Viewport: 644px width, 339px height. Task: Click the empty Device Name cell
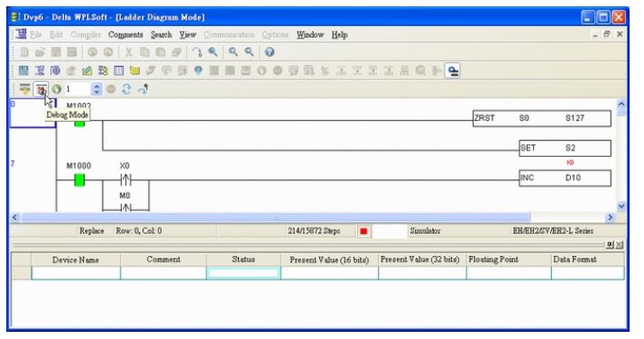pyautogui.click(x=76, y=273)
